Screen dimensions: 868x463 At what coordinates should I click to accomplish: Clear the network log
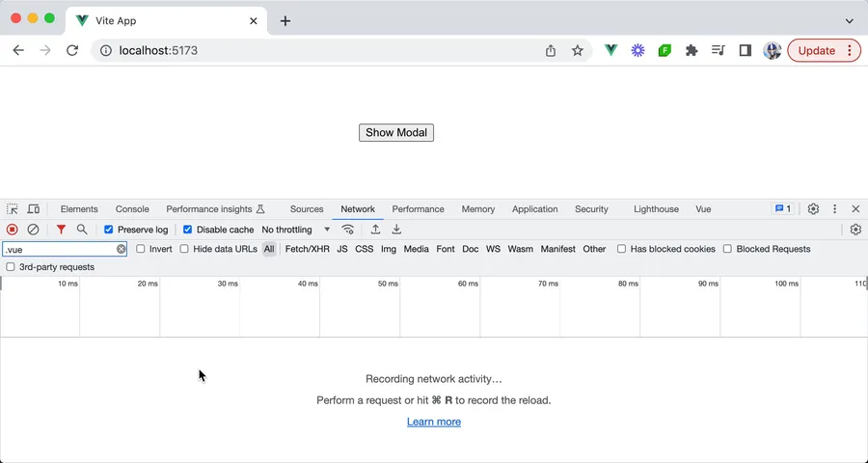[33, 230]
